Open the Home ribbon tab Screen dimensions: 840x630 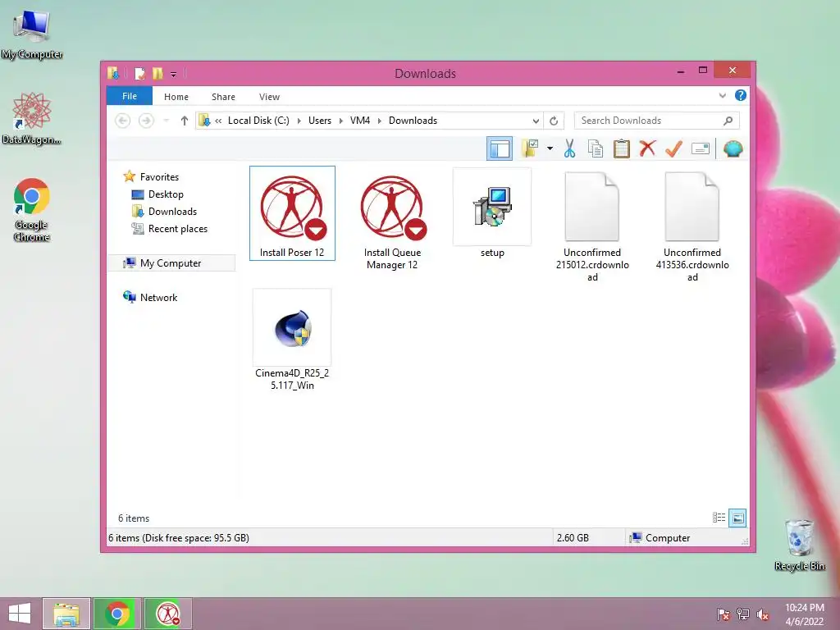point(176,97)
